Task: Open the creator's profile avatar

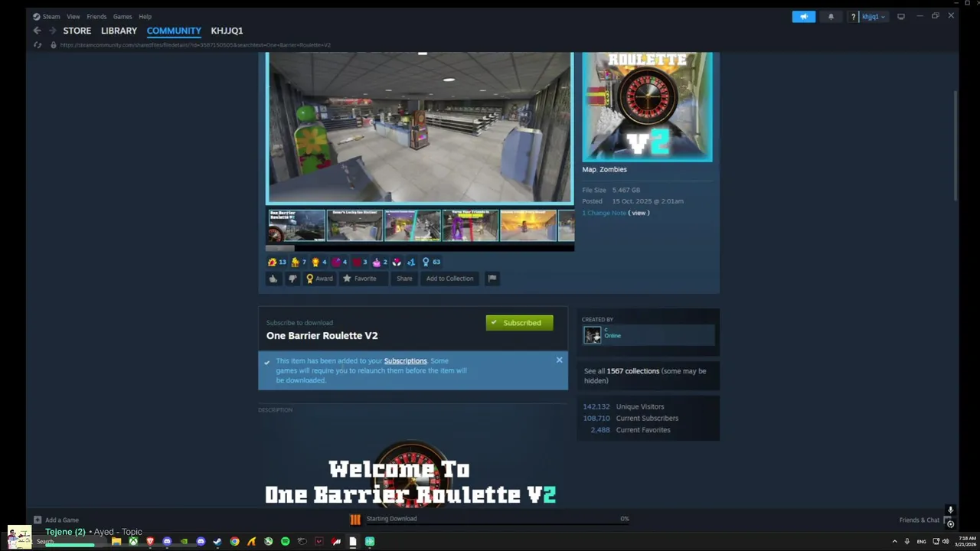Action: pos(593,335)
